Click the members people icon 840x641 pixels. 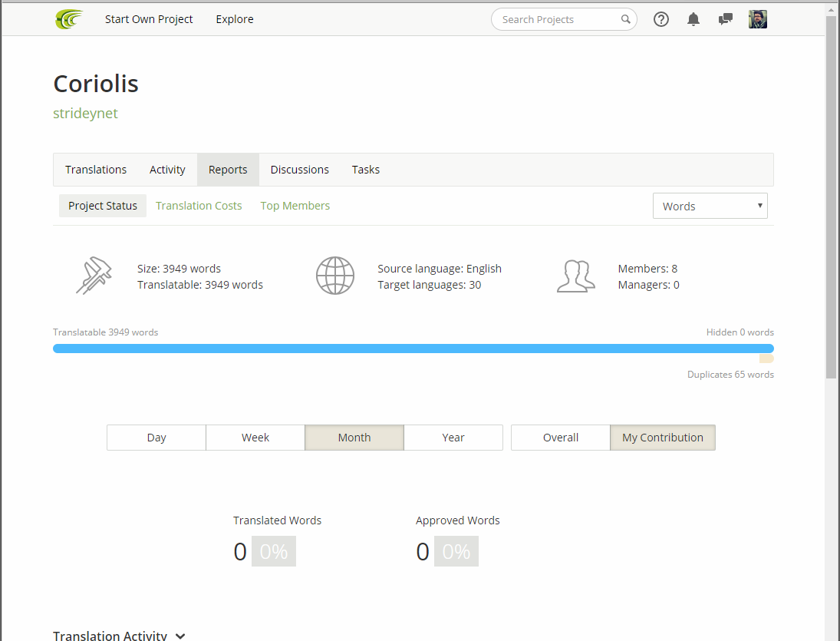tap(576, 276)
